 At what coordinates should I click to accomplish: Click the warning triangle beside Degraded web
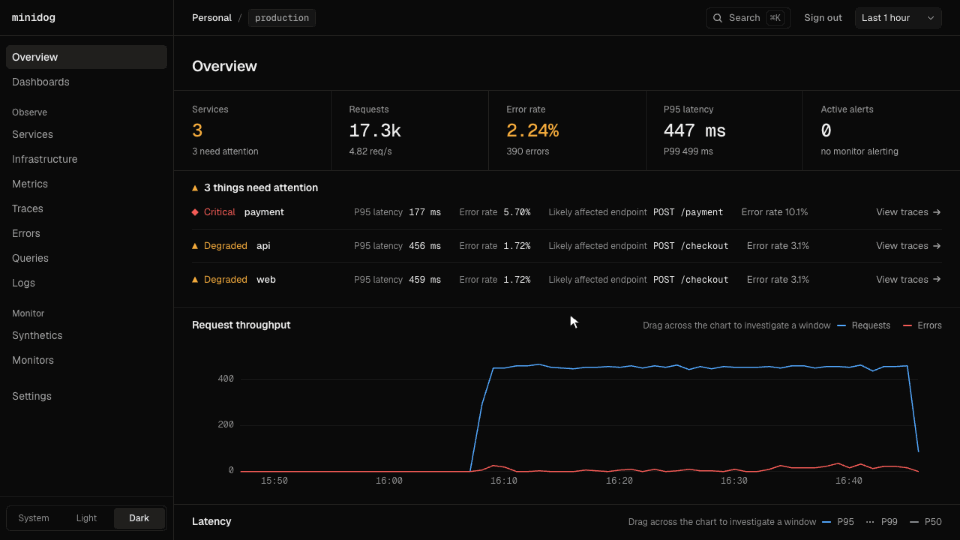(x=195, y=279)
